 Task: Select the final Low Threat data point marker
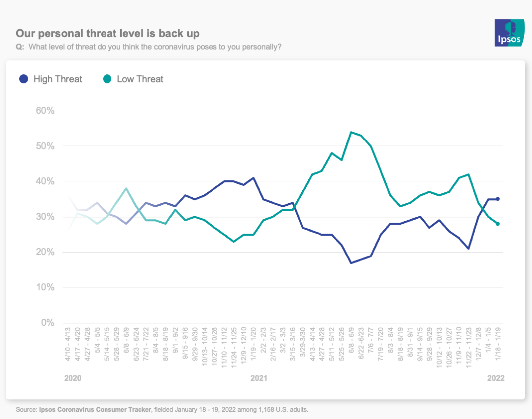pyautogui.click(x=497, y=224)
